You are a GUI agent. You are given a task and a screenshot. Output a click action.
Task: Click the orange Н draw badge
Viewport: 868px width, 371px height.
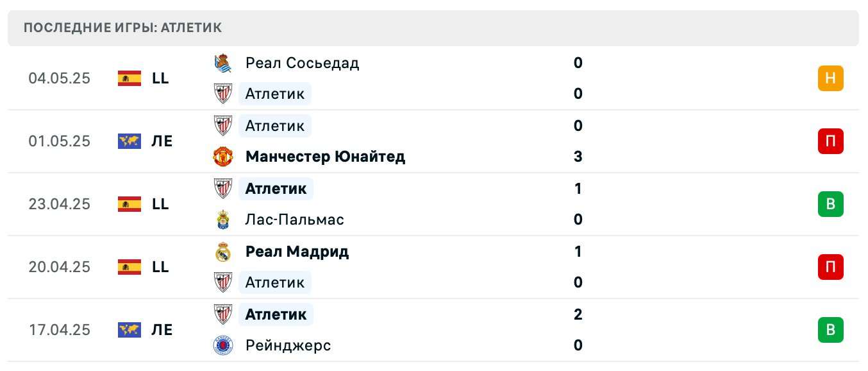tap(830, 78)
